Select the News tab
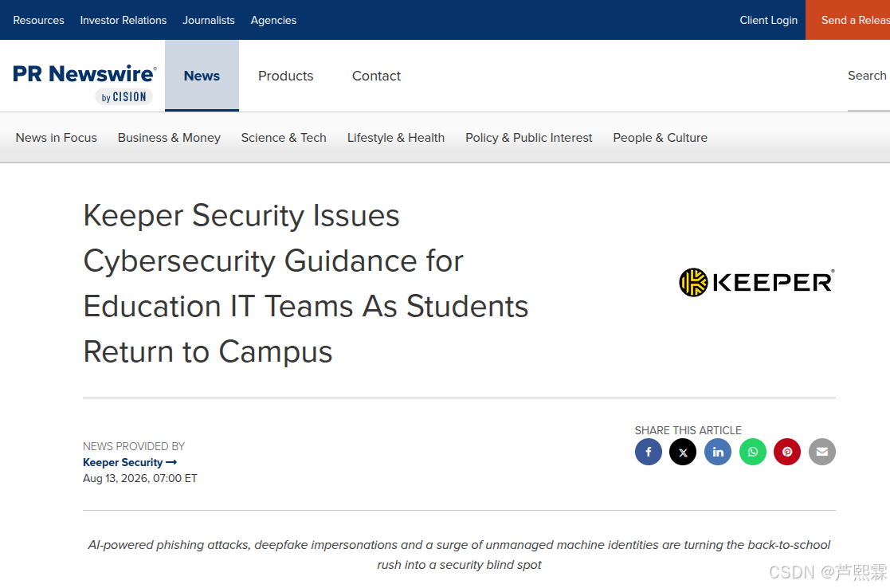The width and height of the screenshot is (890, 588). (202, 76)
